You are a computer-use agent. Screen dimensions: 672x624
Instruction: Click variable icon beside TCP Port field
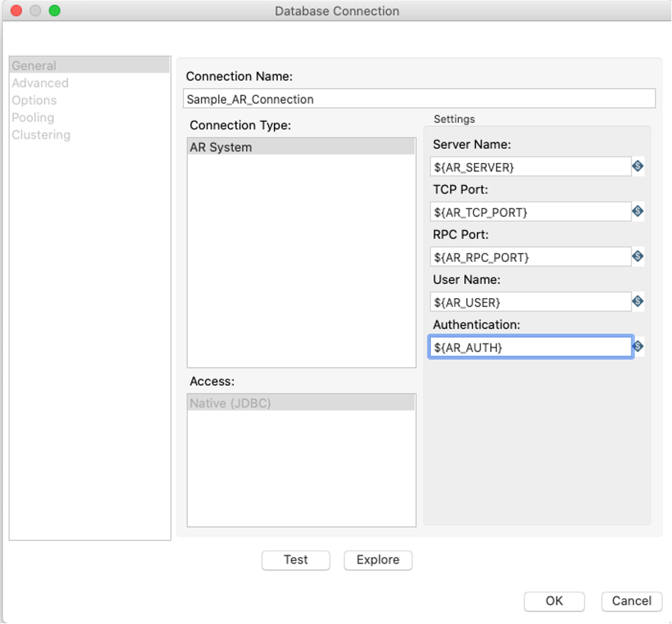638,211
